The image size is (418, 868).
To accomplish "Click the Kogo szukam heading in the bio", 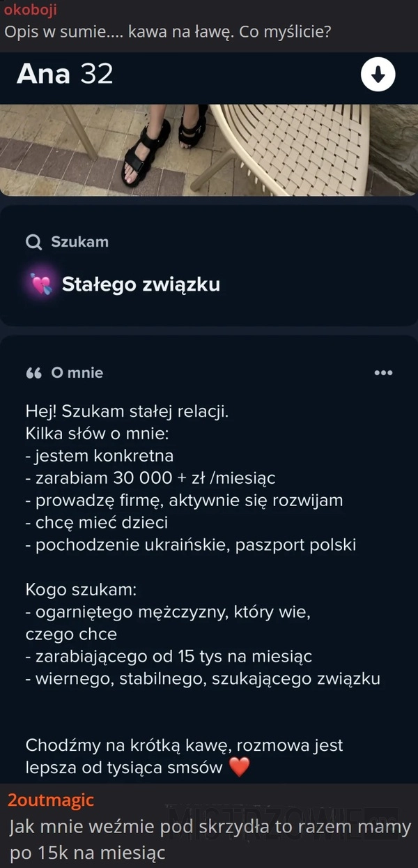I will click(81, 589).
